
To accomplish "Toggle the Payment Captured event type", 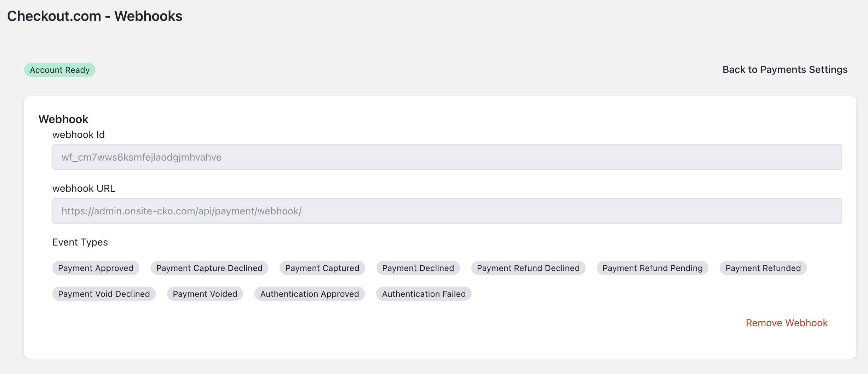I will point(322,268).
